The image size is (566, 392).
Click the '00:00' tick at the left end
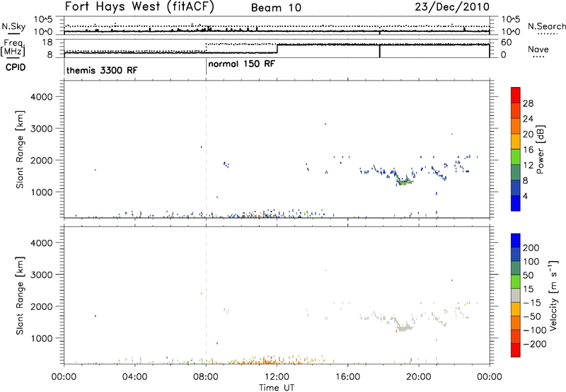(x=64, y=377)
